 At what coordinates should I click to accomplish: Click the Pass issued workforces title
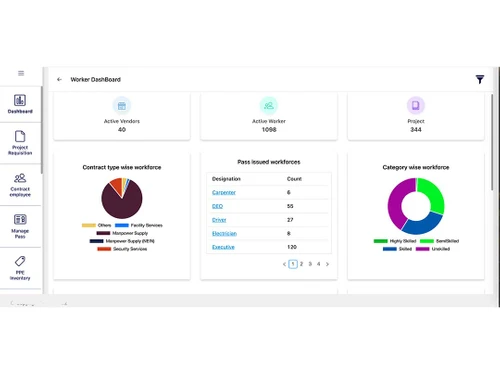coord(269,162)
